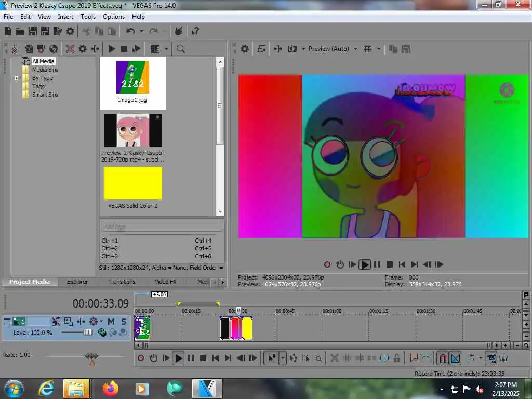
Task: Select the Smart Bins folder
Action: point(45,95)
